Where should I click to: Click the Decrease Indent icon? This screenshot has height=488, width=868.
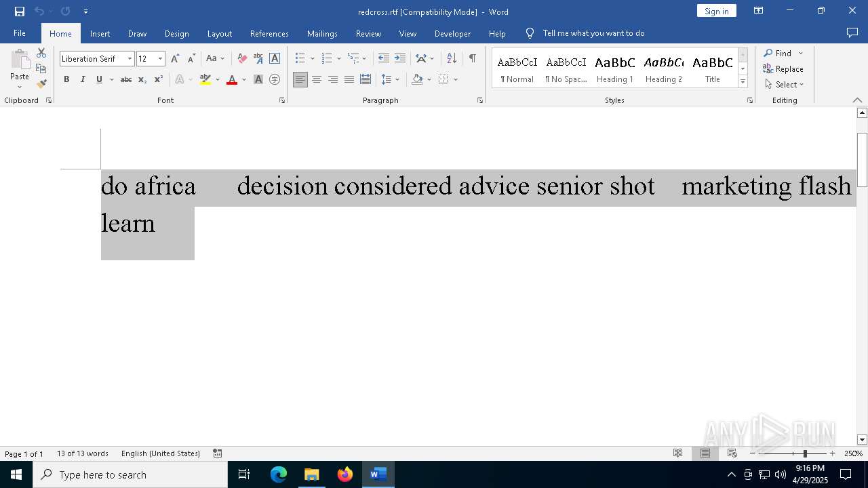pos(383,59)
